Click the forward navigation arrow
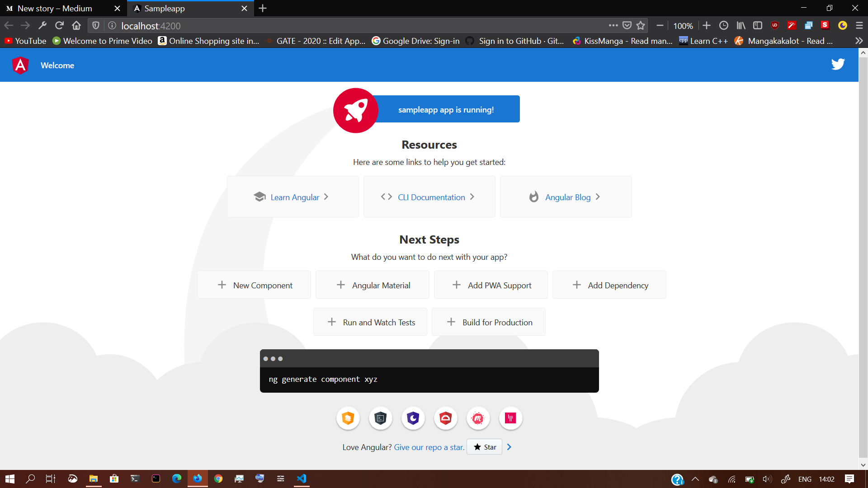Image resolution: width=868 pixels, height=488 pixels. click(x=25, y=26)
